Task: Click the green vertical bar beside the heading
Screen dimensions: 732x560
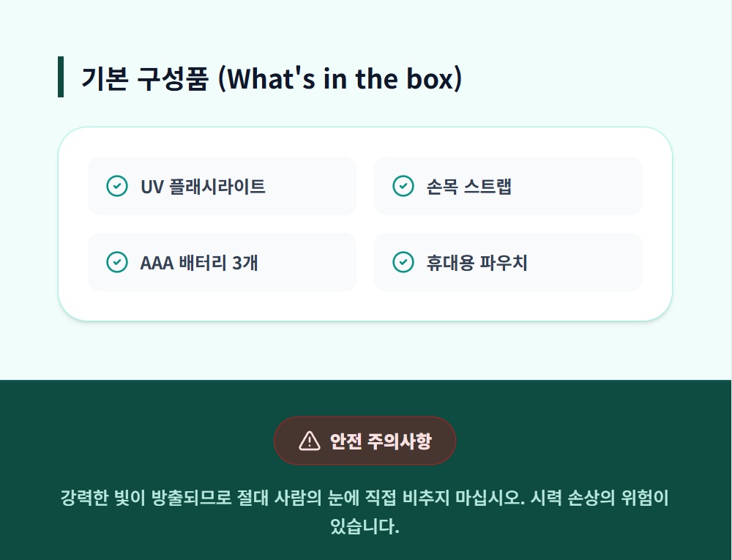Action: tap(61, 77)
